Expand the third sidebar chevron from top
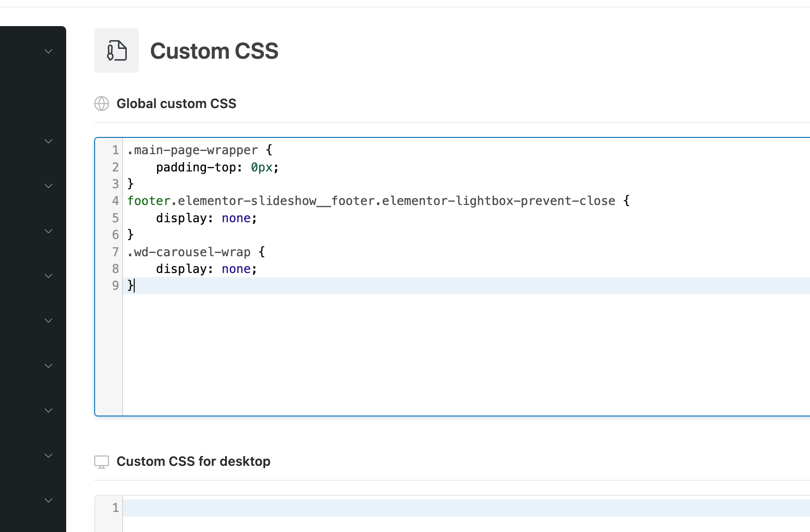This screenshot has height=532, width=810. 48,186
